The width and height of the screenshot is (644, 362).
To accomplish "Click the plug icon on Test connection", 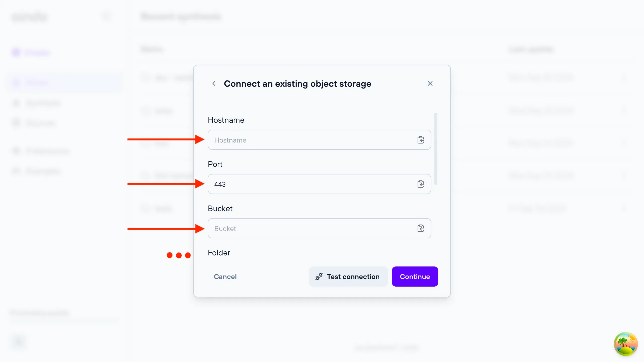I will click(x=319, y=277).
